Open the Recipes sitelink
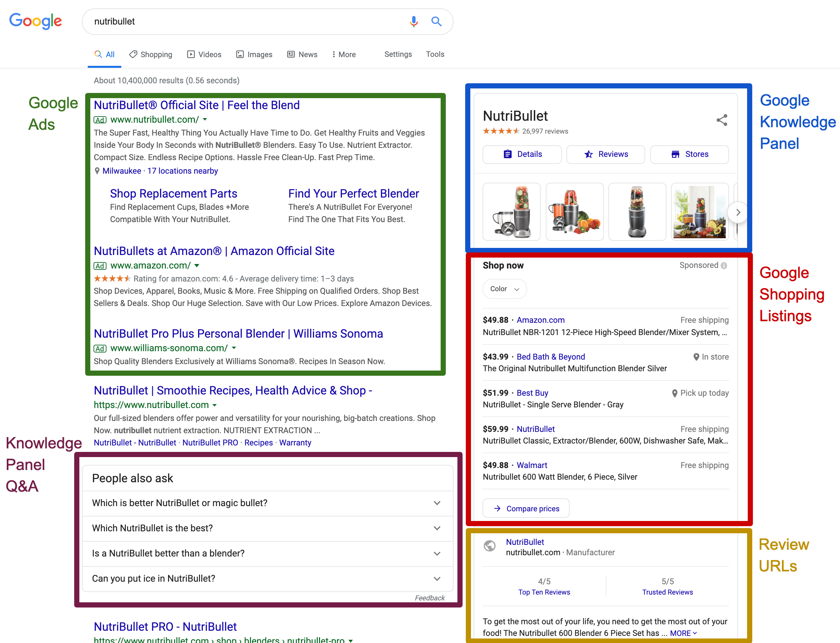840x643 pixels. coord(259,443)
